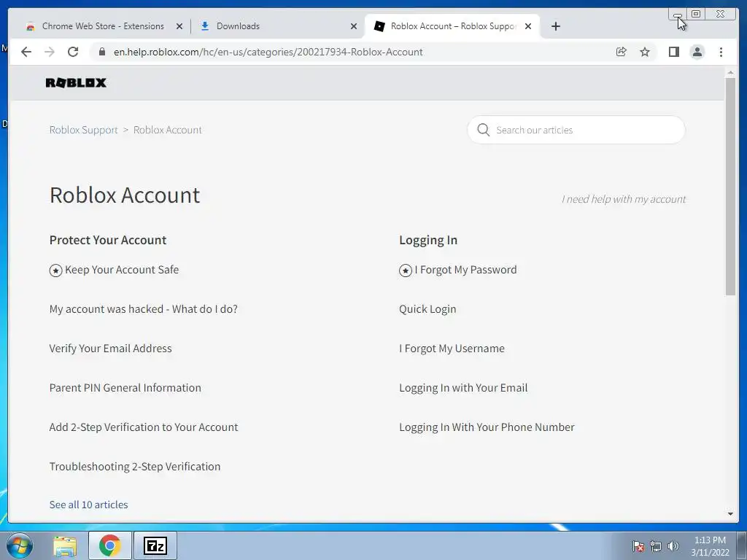Close the Chrome Web Store tab
The width and height of the screenshot is (747, 560).
(179, 26)
